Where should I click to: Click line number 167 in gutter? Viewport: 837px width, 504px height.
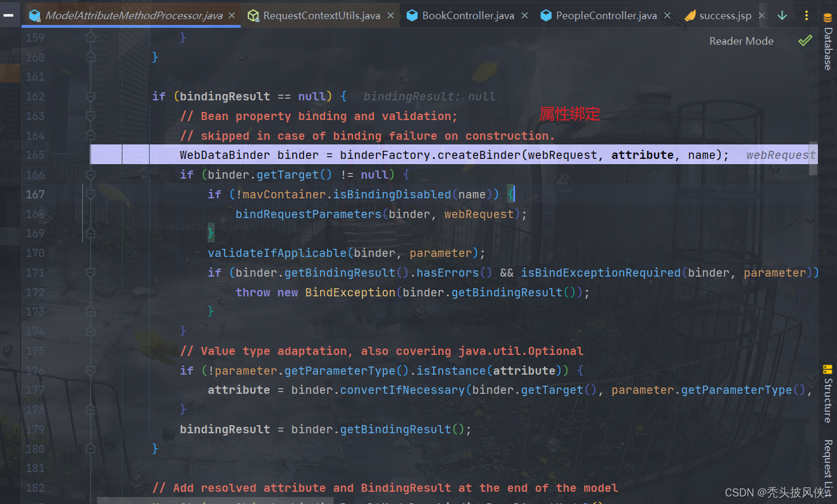point(35,194)
